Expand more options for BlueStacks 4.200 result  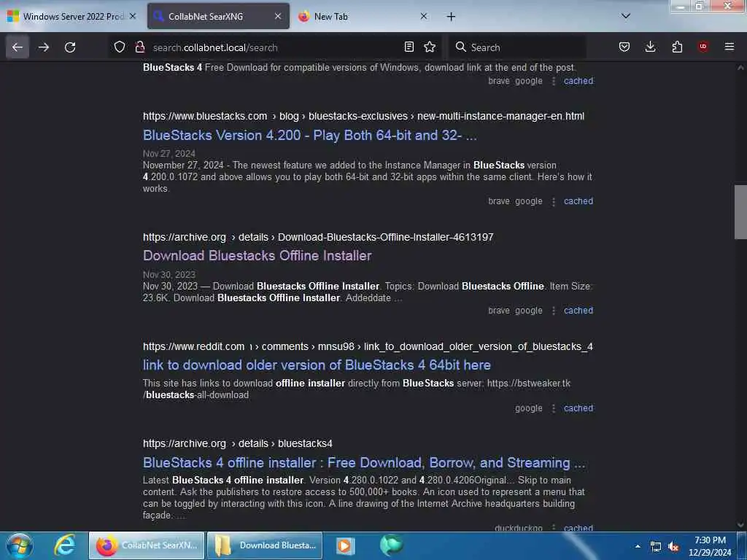pyautogui.click(x=554, y=202)
